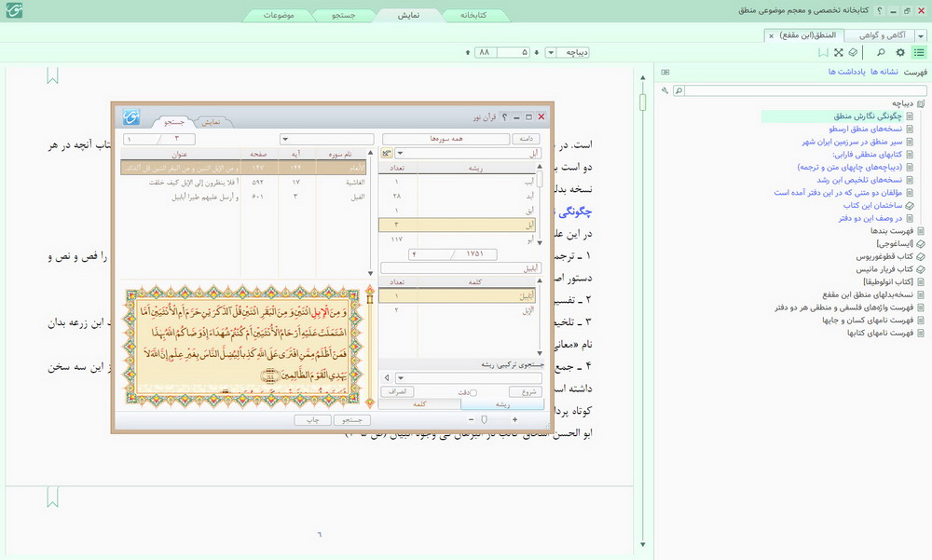The height and width of the screenshot is (560, 932).
Task: Open the دیباچه section dropdown in toolbar
Action: (551, 52)
